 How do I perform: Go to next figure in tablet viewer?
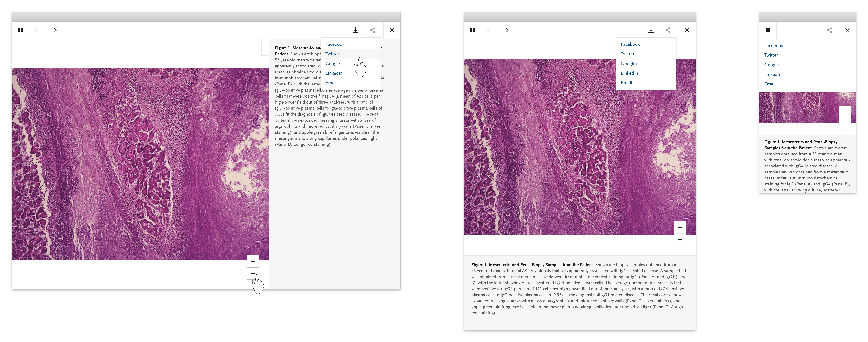point(506,30)
